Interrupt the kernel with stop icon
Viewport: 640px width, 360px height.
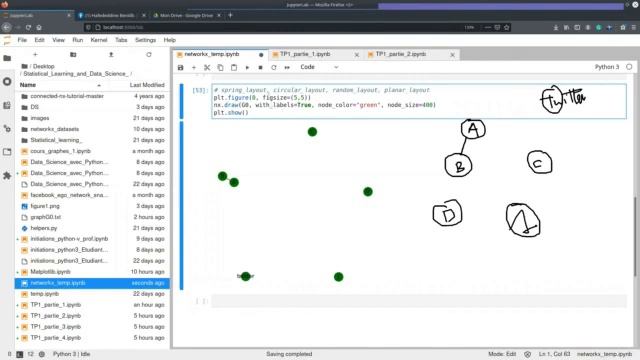tap(260, 67)
